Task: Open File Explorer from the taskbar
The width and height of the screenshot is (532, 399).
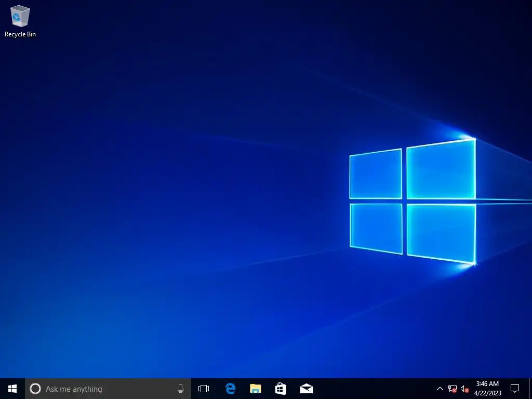Action: 256,389
